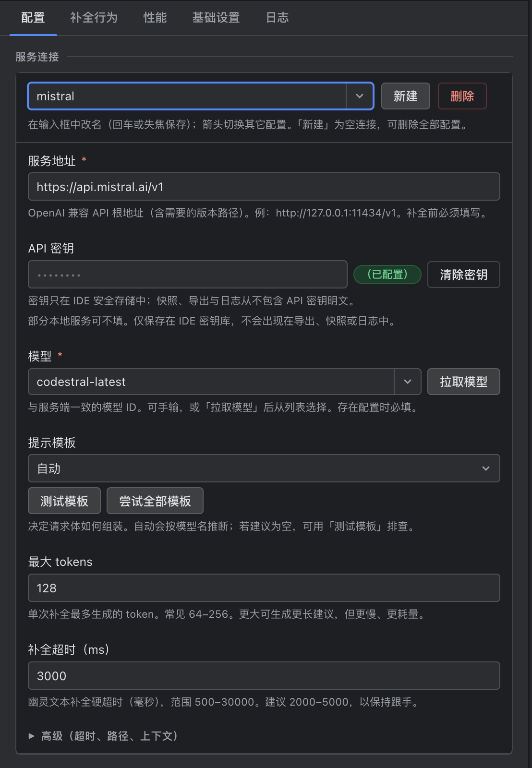The height and width of the screenshot is (768, 532).
Task: Open the mistral connection dropdown arrow
Action: pyautogui.click(x=360, y=96)
